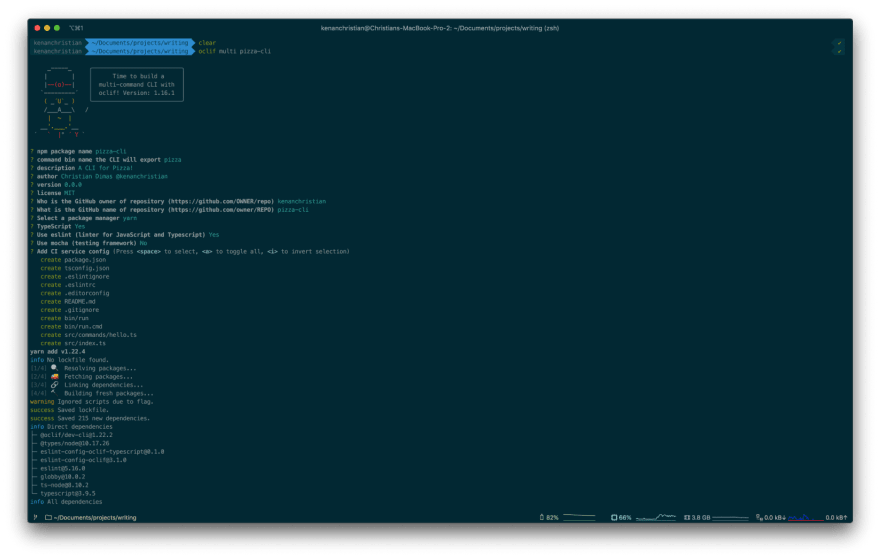The width and height of the screenshot is (880, 559).
Task: Click the '⌥⌘1' shortcut label in title bar
Action: point(76,28)
